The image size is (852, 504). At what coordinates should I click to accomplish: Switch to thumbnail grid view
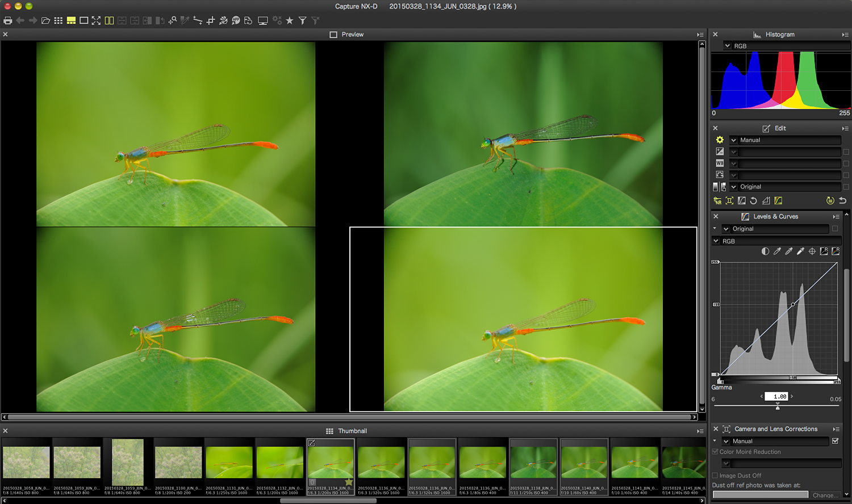click(x=58, y=20)
